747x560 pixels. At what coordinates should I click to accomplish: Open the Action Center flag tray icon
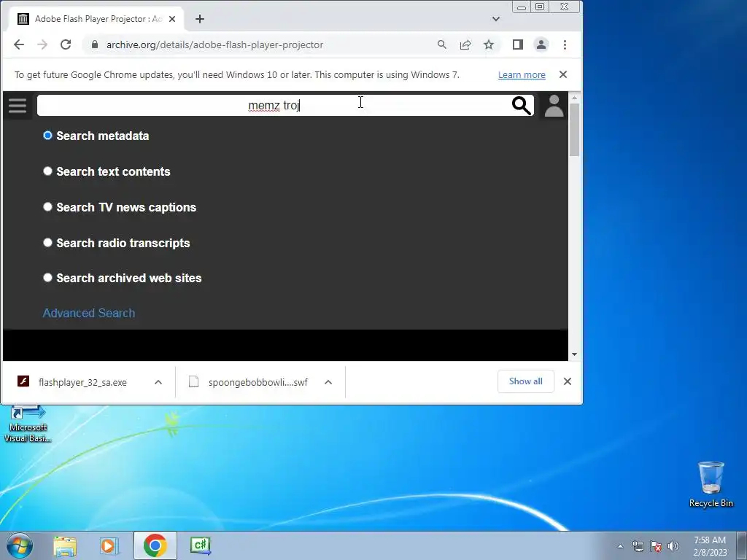656,546
